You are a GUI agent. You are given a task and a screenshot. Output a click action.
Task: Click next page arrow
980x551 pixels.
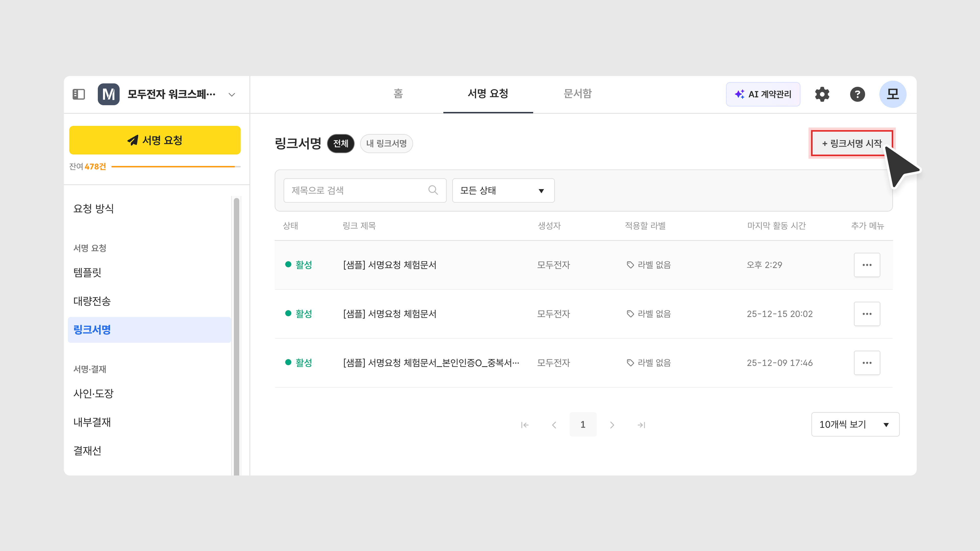click(612, 425)
